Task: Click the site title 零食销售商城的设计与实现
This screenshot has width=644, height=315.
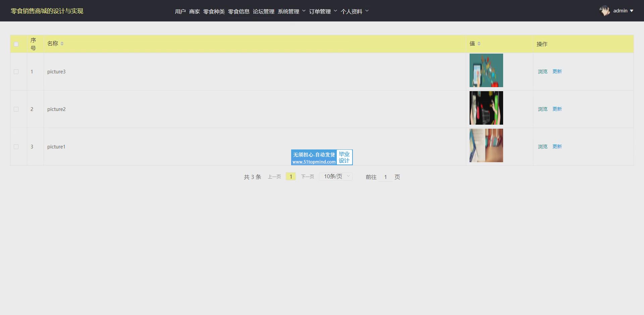Action: (47, 11)
